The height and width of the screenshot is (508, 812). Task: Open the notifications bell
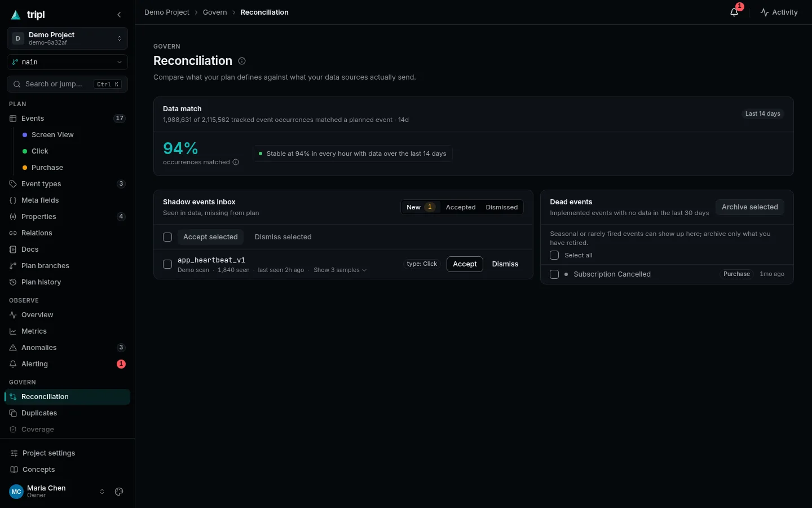tap(734, 12)
